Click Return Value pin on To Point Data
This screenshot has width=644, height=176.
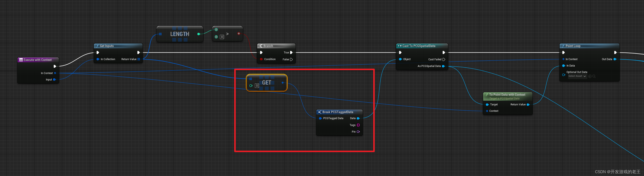(528, 105)
